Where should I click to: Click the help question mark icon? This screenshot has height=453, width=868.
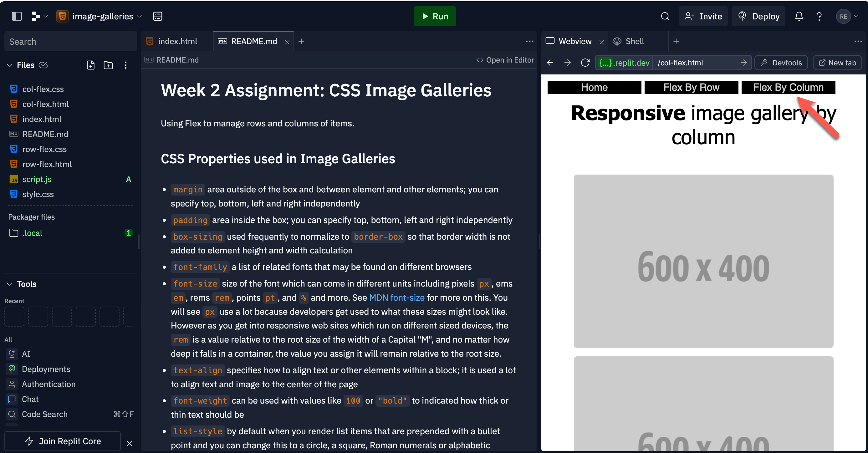(x=819, y=16)
